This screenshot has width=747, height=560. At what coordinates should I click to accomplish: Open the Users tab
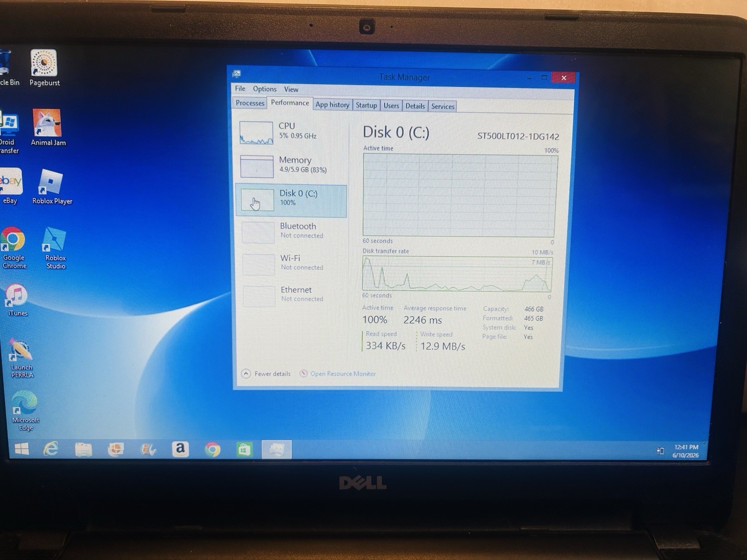coord(391,106)
